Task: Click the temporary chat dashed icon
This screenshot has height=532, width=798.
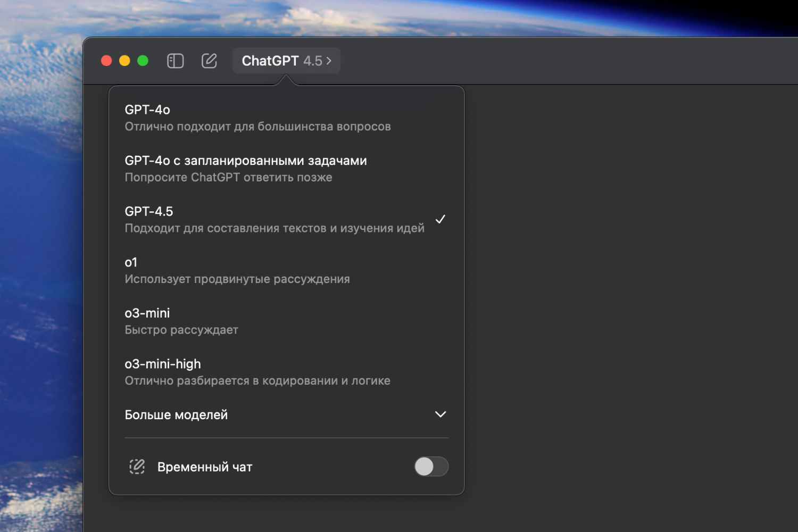Action: [x=137, y=467]
